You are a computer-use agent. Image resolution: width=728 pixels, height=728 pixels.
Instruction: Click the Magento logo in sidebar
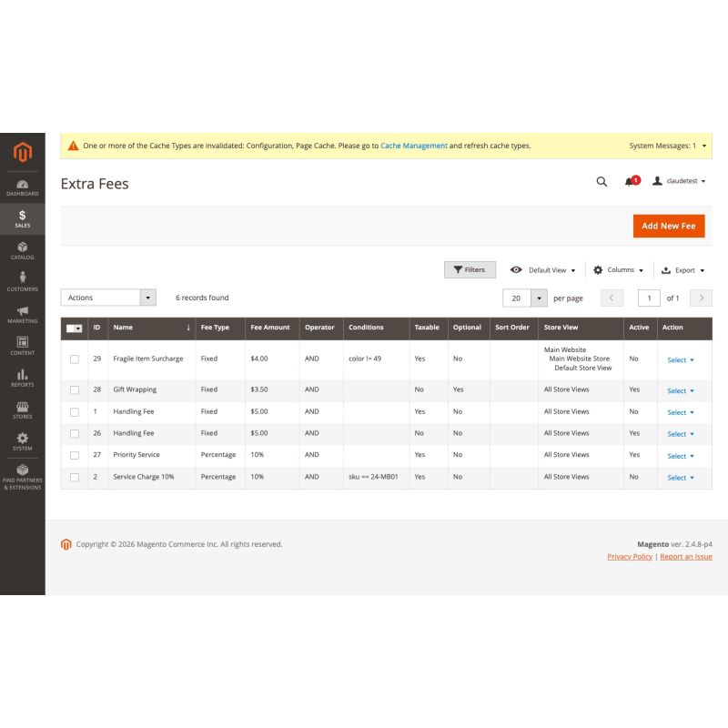(22, 152)
